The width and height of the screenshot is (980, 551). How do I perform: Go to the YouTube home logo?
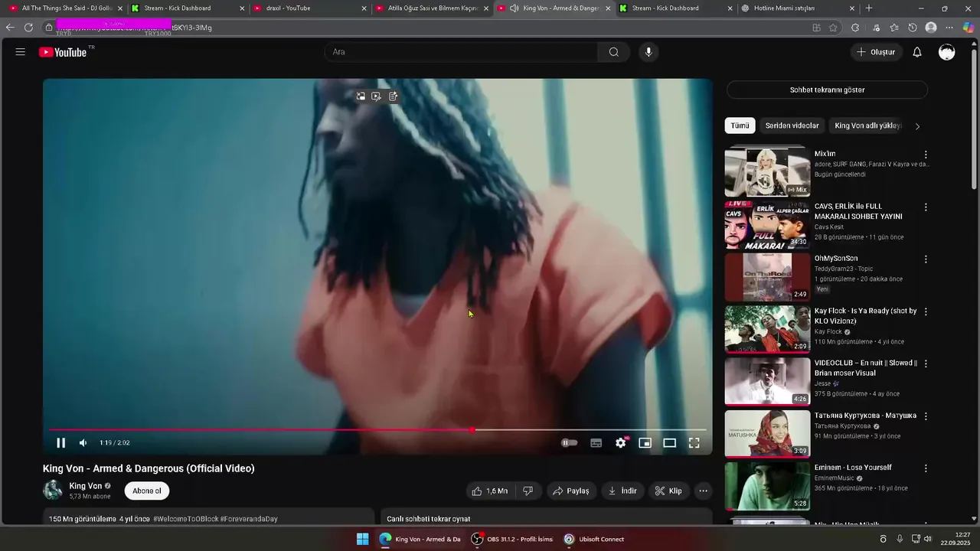pyautogui.click(x=63, y=52)
